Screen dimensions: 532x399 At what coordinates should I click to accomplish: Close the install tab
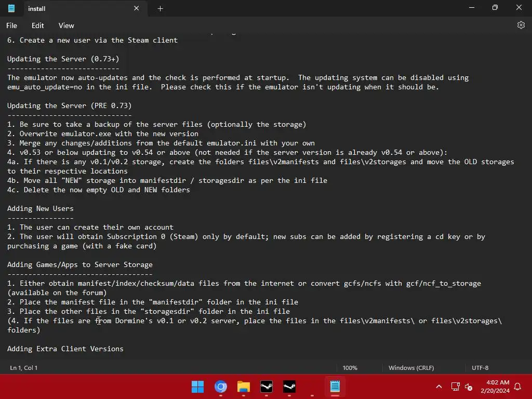[137, 8]
